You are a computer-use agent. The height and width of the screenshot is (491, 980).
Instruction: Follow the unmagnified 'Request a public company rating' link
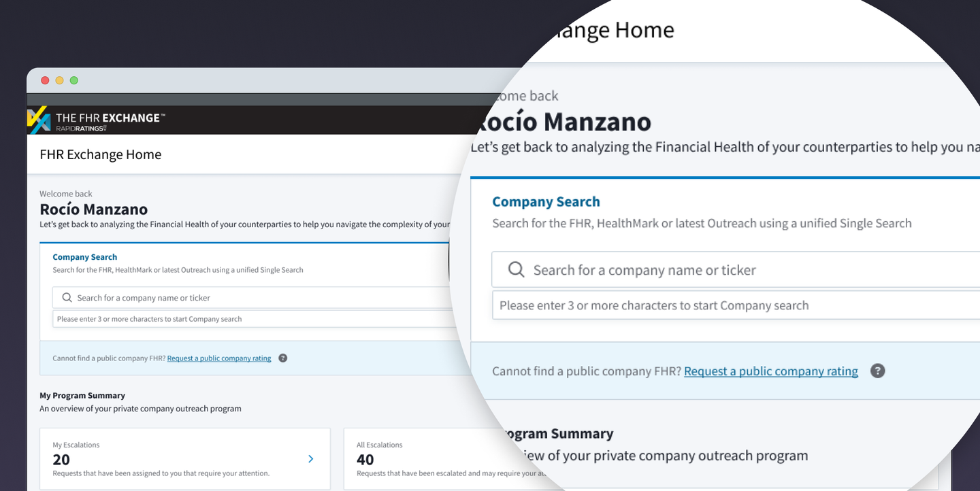pos(219,358)
